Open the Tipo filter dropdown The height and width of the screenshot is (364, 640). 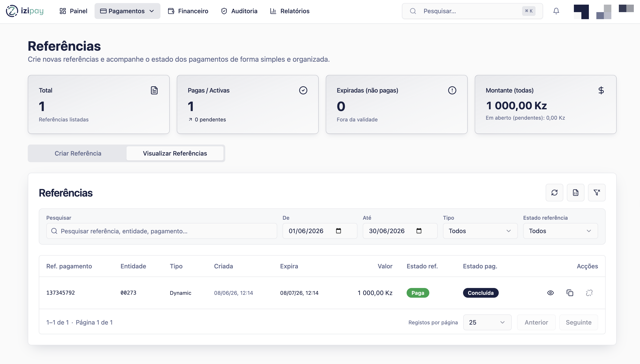[480, 231]
